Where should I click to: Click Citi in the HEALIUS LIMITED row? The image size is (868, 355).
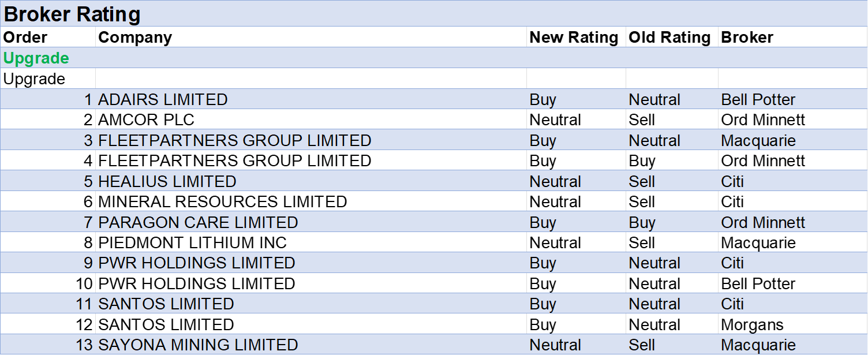[732, 181]
